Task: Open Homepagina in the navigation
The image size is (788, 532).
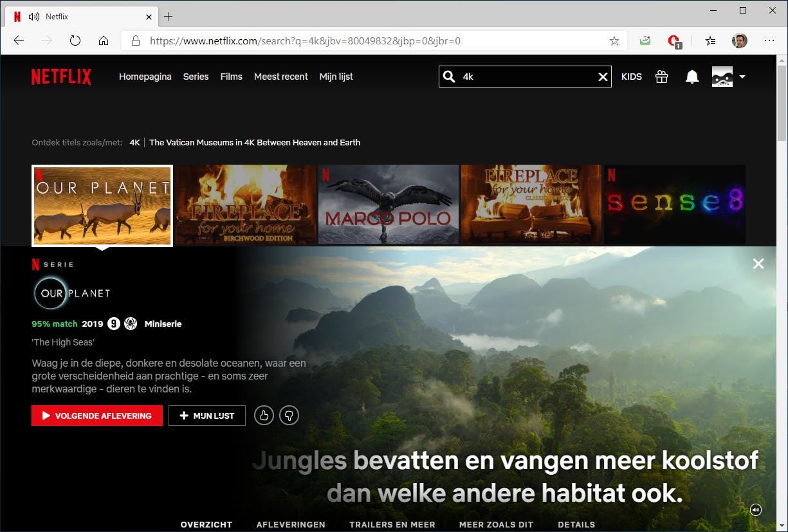Action: [x=145, y=77]
